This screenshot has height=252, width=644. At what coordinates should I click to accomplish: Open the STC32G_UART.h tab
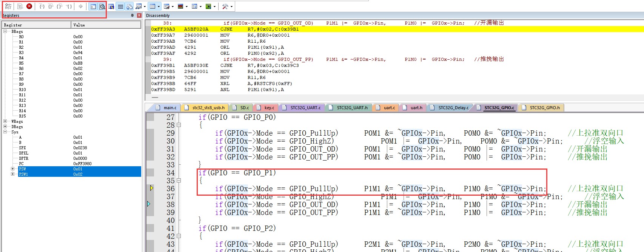click(348, 108)
